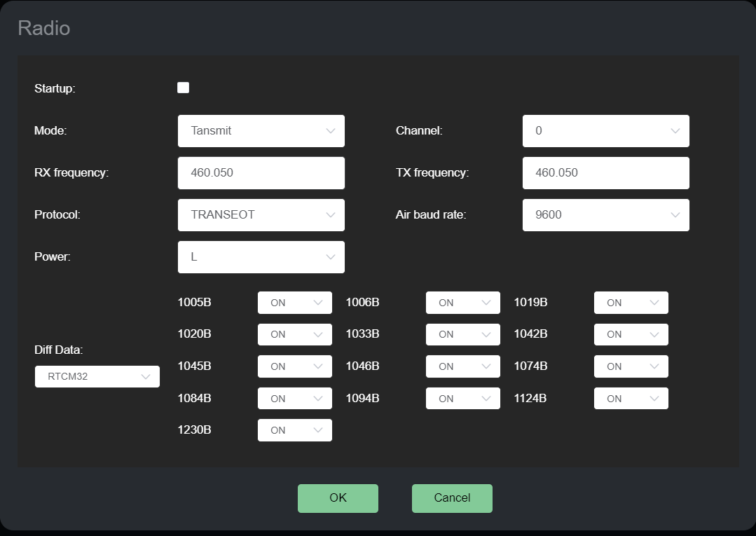This screenshot has height=536, width=756.
Task: Open the 1074B message dropdown
Action: [631, 366]
